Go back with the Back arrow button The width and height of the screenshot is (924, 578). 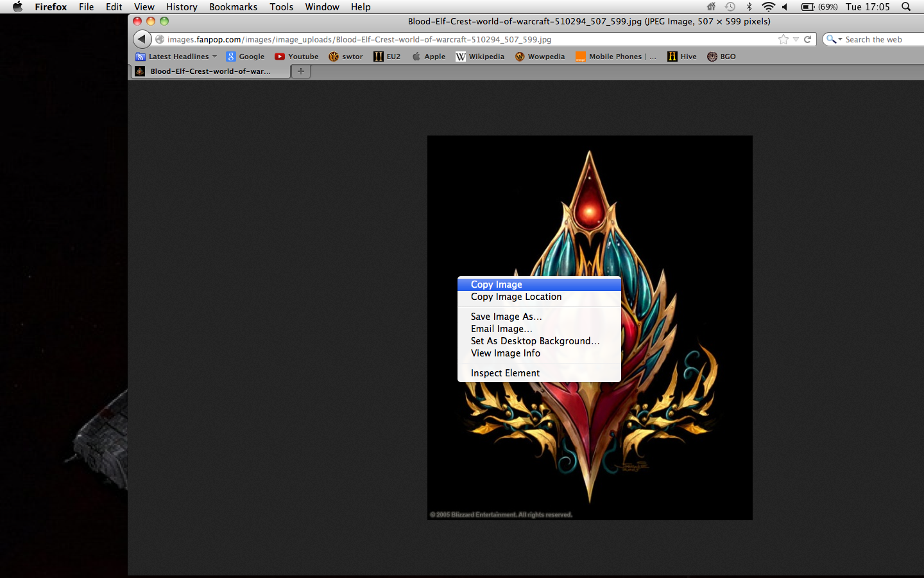[142, 39]
